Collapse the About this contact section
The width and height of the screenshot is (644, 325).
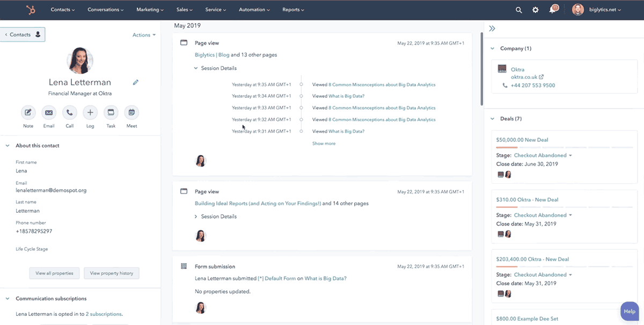click(8, 146)
